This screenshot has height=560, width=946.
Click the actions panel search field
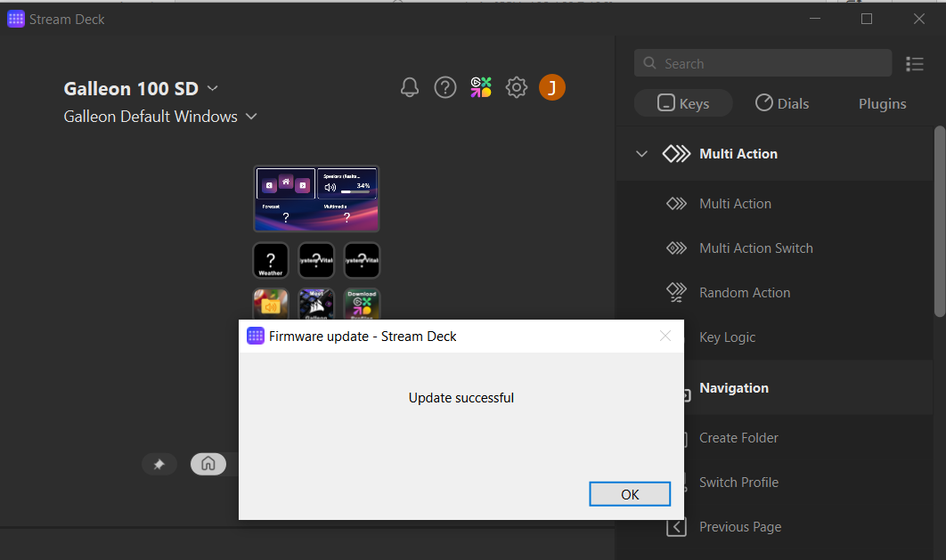tap(763, 63)
